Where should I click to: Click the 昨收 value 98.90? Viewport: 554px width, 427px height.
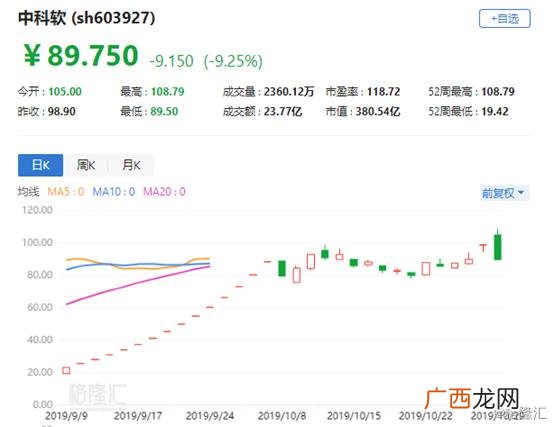pyautogui.click(x=61, y=112)
